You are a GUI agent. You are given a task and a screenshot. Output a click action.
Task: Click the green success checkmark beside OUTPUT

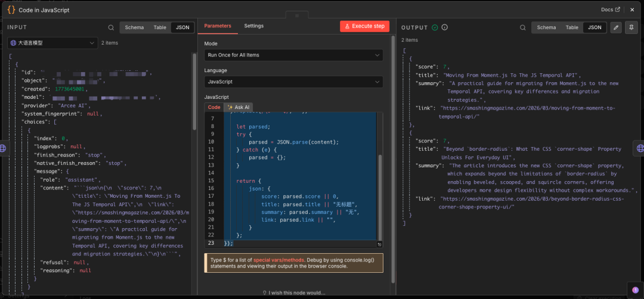pos(435,27)
